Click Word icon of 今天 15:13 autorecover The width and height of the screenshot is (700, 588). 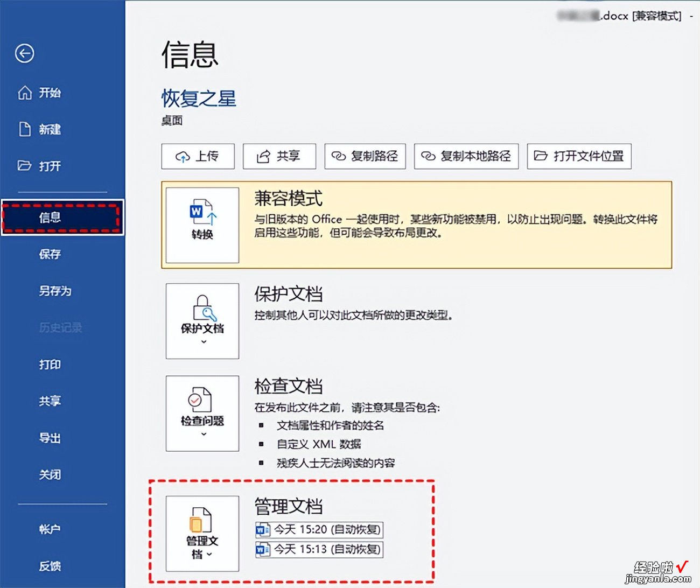[x=263, y=550]
